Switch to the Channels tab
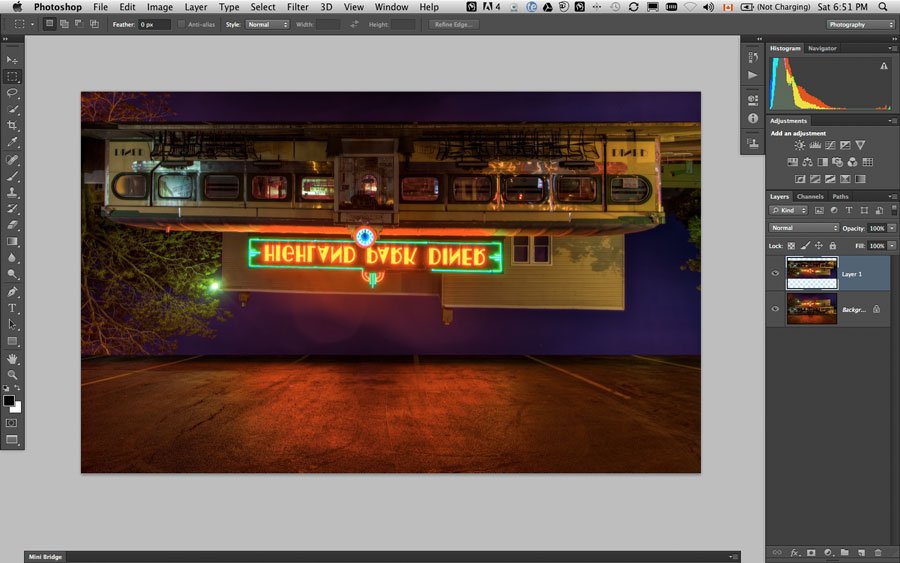Viewport: 900px width, 563px height. (810, 196)
